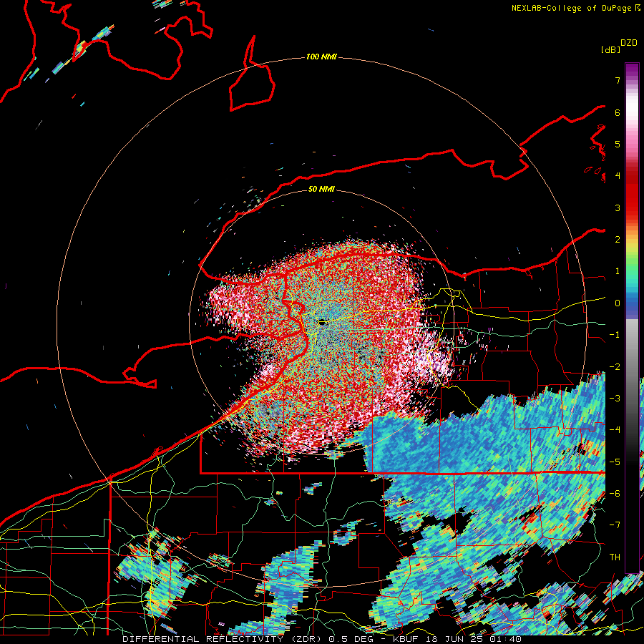Click the -2 value on color scale
Screen dimensions: 644x644
tap(615, 367)
